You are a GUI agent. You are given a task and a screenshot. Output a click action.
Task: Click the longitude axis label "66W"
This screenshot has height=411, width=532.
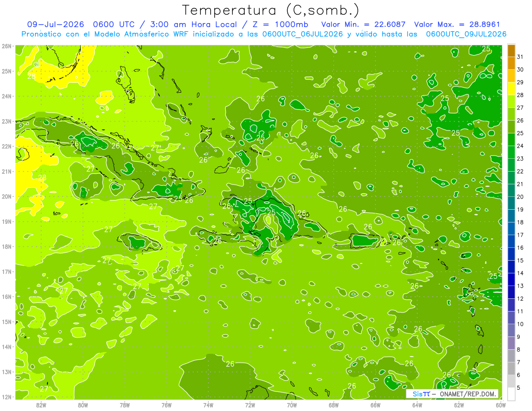pyautogui.click(x=376, y=405)
